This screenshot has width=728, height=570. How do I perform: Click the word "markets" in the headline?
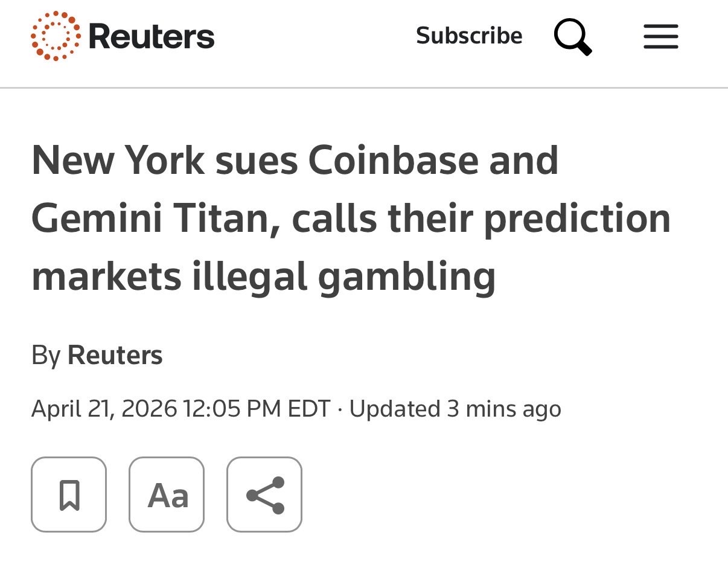pos(106,276)
